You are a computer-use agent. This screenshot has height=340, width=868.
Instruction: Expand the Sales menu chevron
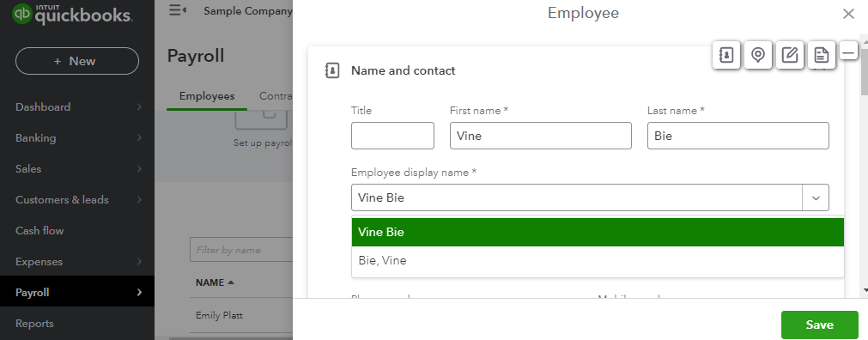coord(139,169)
